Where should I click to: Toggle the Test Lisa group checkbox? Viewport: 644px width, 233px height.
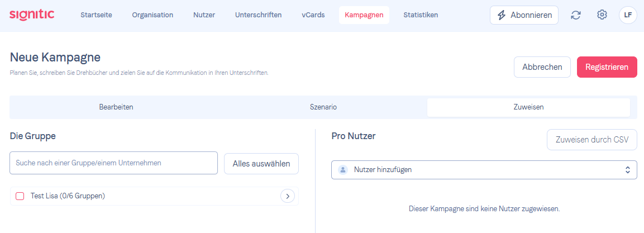click(20, 196)
